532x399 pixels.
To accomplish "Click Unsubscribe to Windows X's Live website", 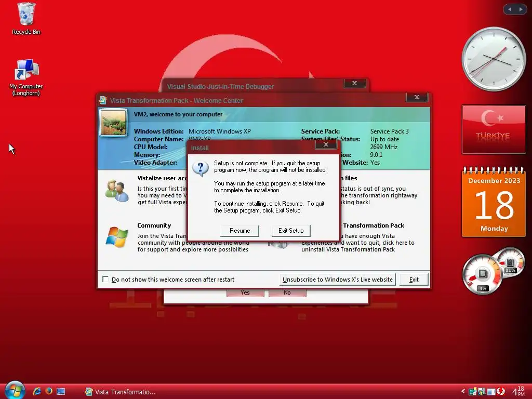I will (338, 280).
